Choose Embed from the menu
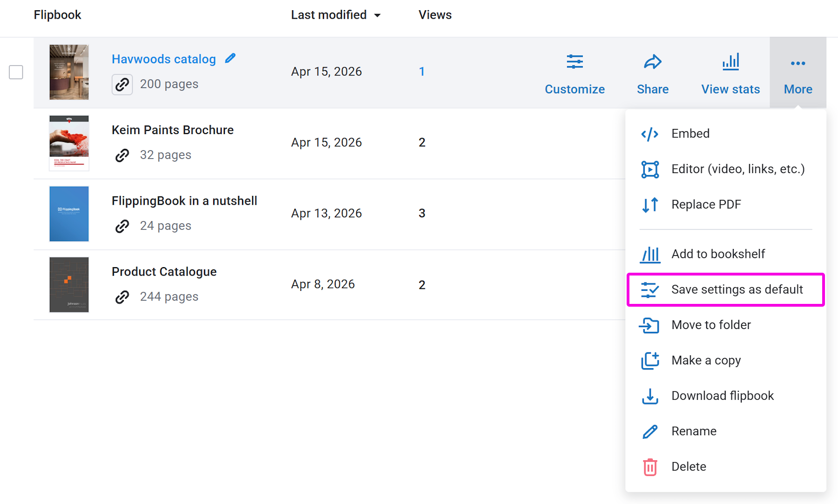The width and height of the screenshot is (838, 504). [x=690, y=134]
